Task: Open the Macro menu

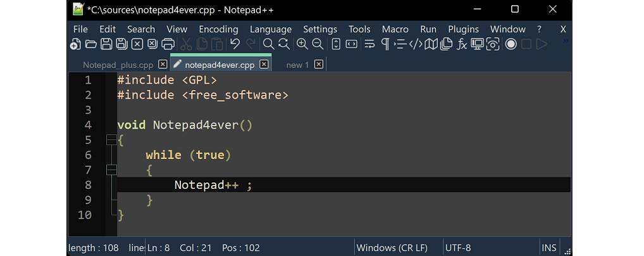Action: [x=395, y=29]
